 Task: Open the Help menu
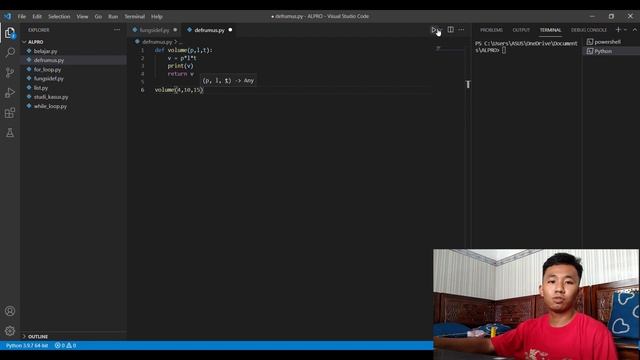point(157,17)
